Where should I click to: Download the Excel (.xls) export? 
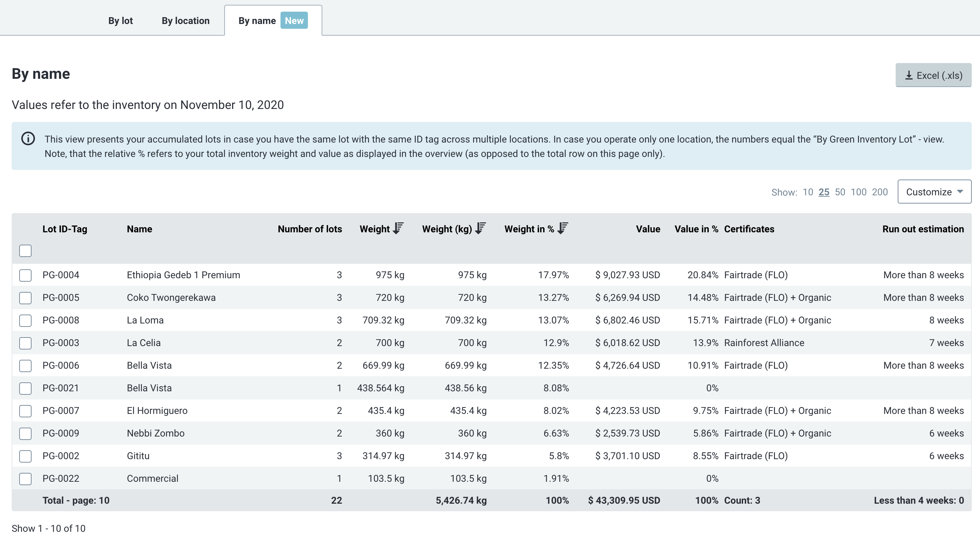[x=933, y=75]
